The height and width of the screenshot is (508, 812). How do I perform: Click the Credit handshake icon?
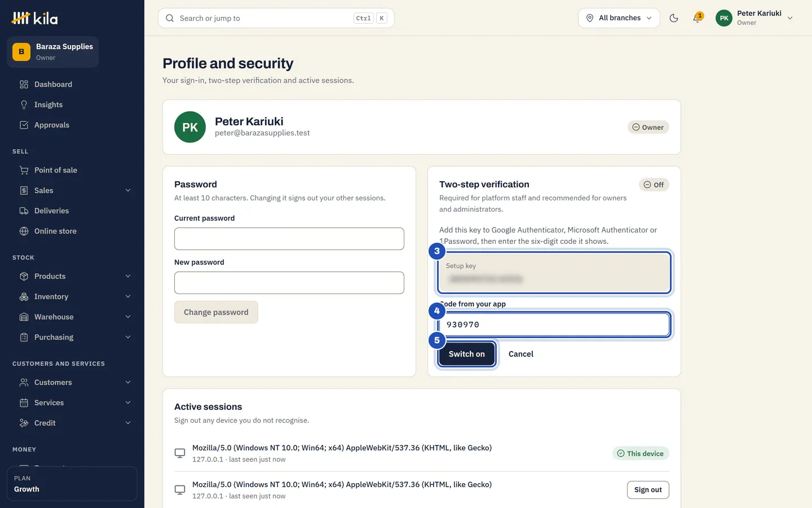(24, 423)
